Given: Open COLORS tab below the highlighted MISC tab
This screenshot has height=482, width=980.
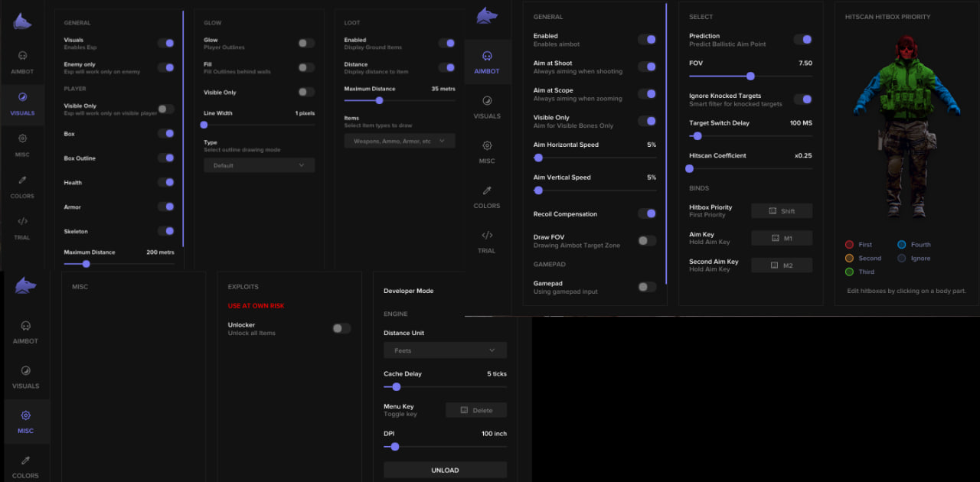Looking at the screenshot, I should click(x=25, y=466).
